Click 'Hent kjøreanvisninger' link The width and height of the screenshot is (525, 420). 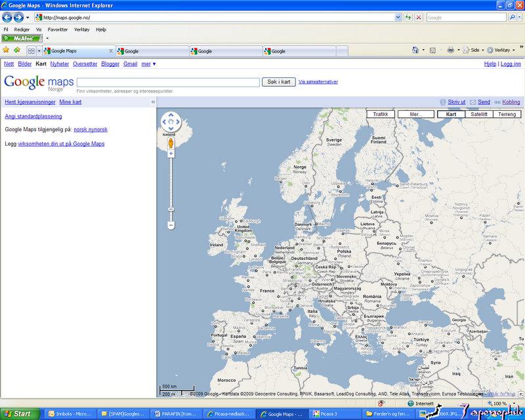30,102
